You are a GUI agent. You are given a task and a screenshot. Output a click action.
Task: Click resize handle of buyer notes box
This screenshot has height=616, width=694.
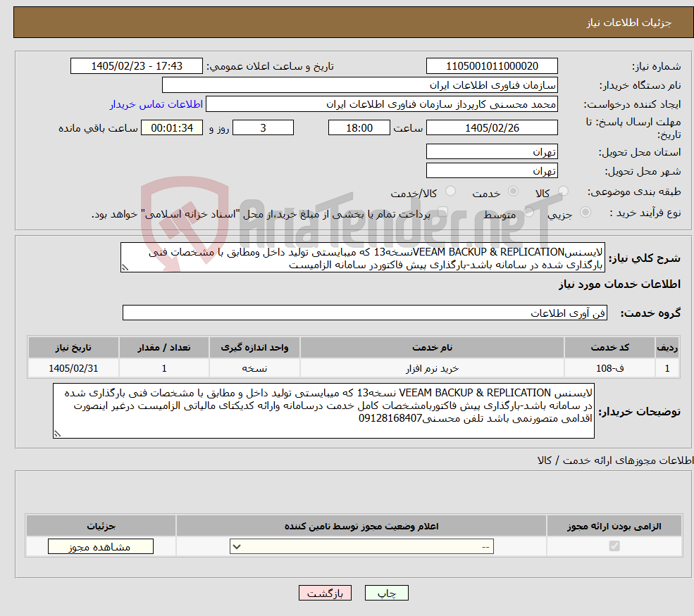point(57,434)
